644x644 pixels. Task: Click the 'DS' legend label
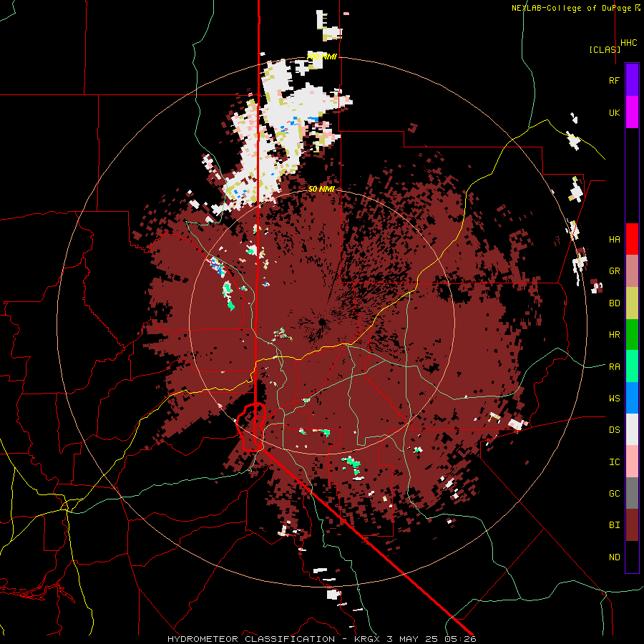[614, 430]
